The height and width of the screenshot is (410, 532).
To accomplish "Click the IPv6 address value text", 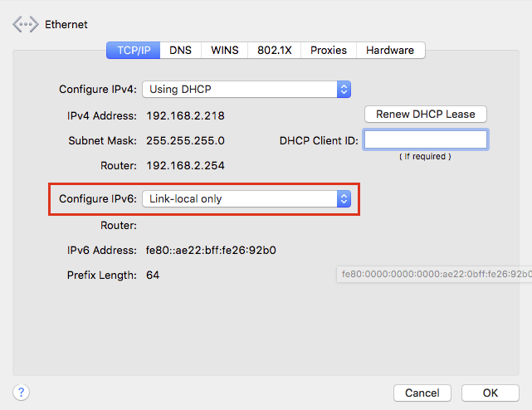I will click(211, 250).
